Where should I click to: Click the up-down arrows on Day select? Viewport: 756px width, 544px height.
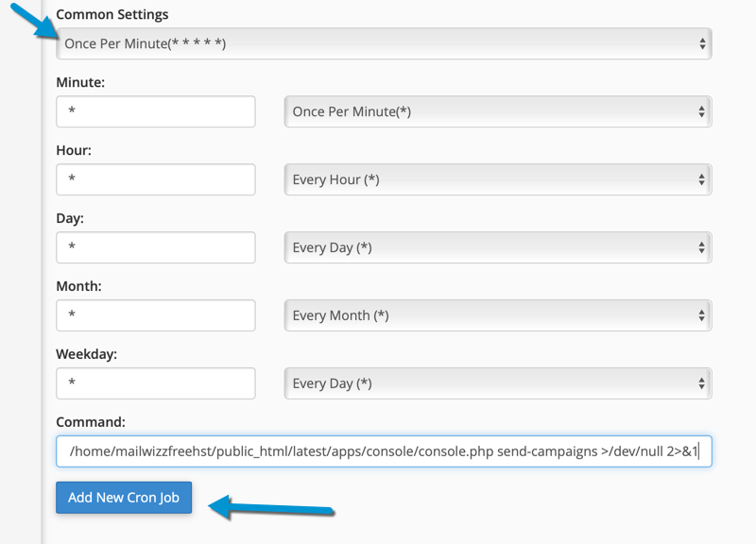(x=701, y=247)
